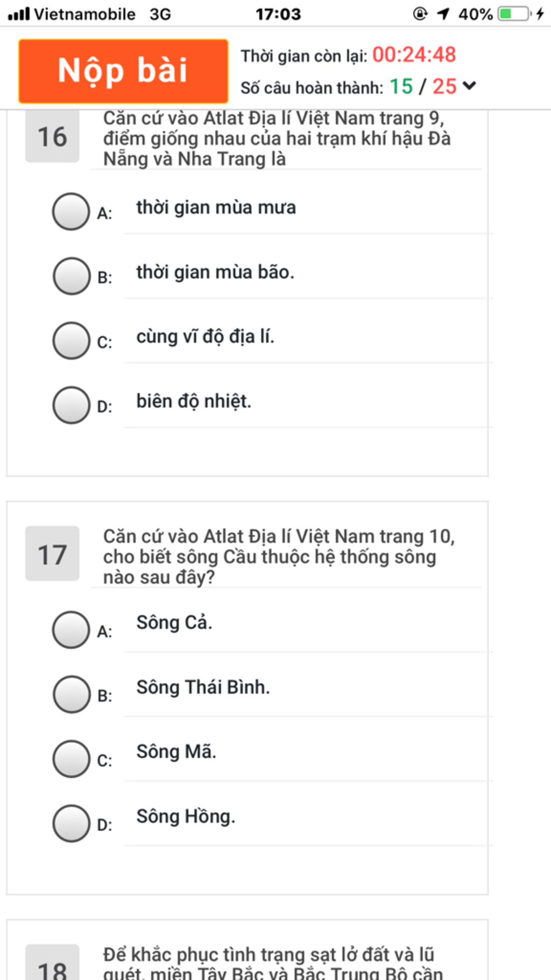Tap the question 16 number badge

point(52,136)
